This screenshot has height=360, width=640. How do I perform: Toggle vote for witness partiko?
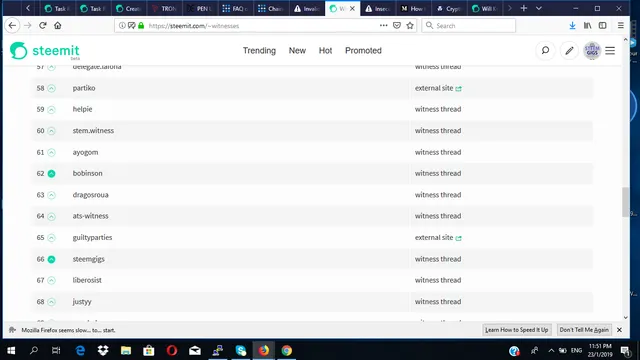click(51, 88)
